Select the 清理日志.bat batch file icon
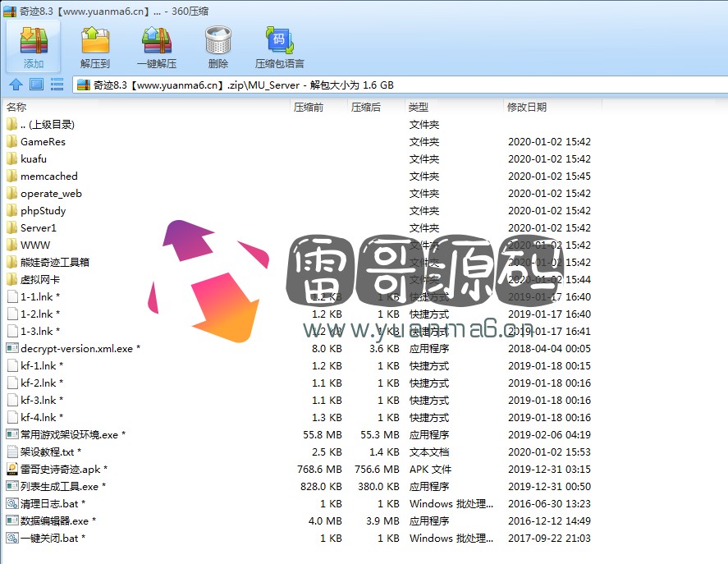Viewport: 728px width, 564px height. click(x=12, y=503)
